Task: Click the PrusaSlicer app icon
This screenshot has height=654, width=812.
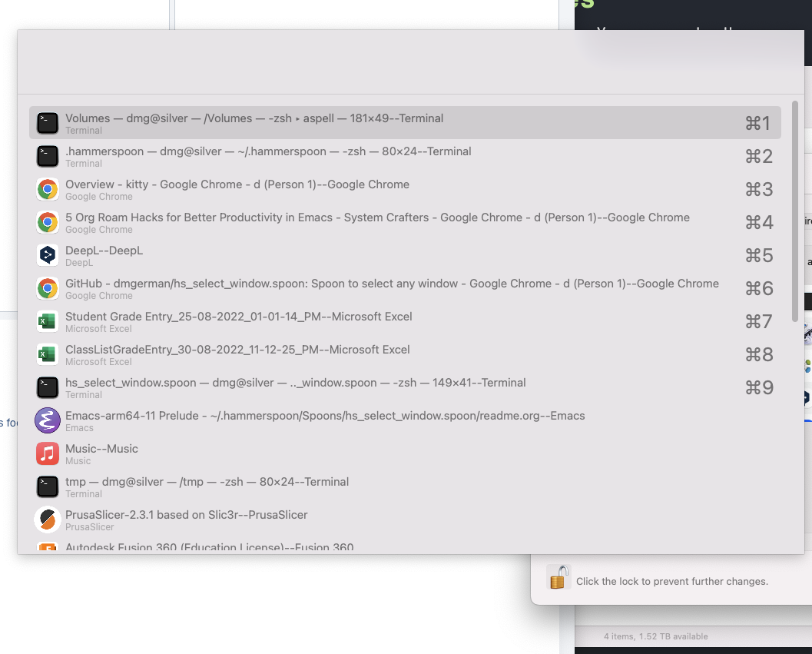Action: [47, 520]
